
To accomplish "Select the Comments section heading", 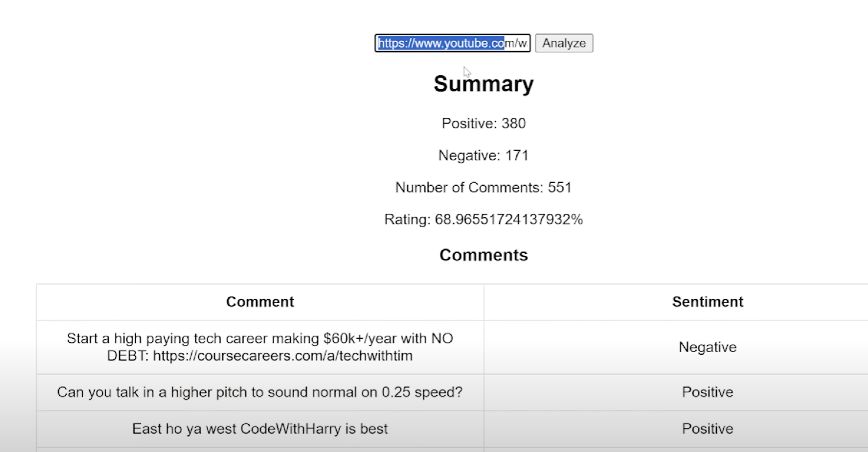I will (x=484, y=255).
